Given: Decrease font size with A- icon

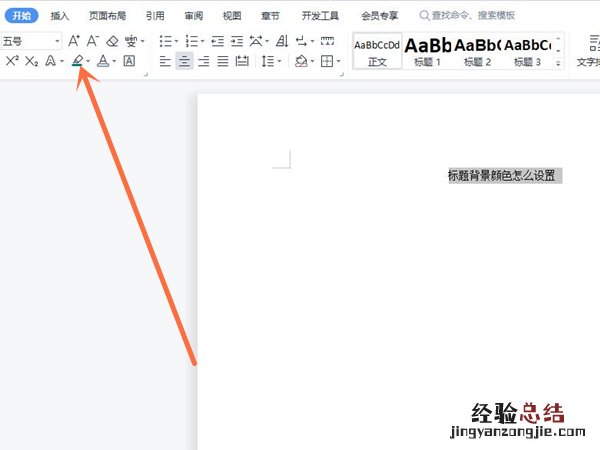Looking at the screenshot, I should point(93,41).
